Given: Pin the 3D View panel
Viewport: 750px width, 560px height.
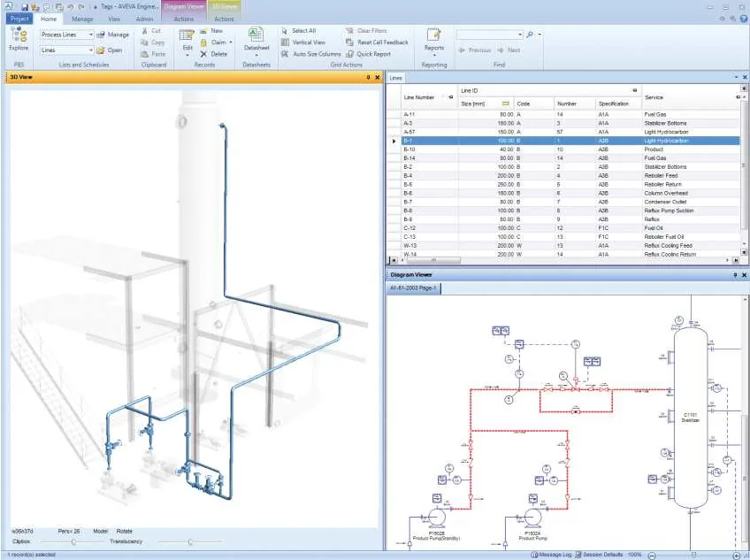Looking at the screenshot, I should pos(368,77).
